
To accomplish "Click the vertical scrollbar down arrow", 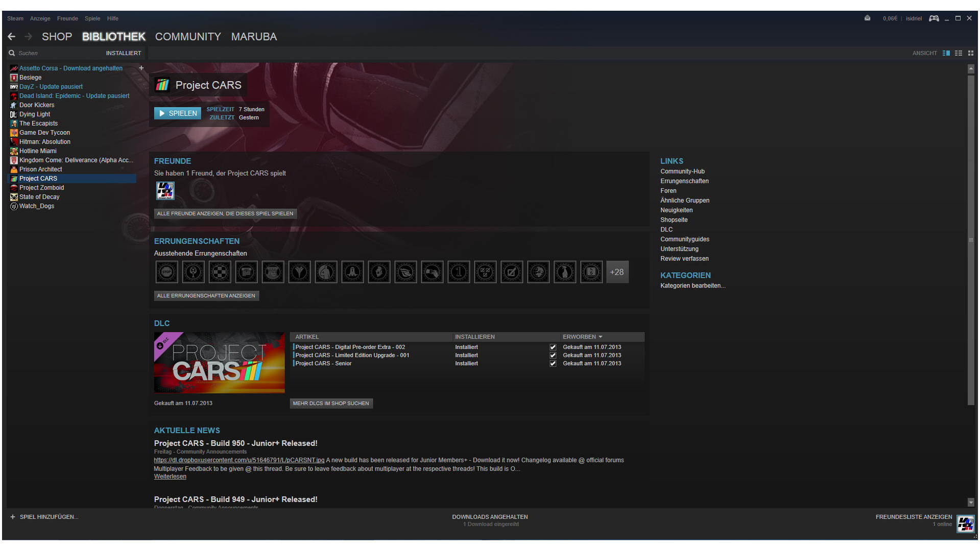I will tap(971, 502).
